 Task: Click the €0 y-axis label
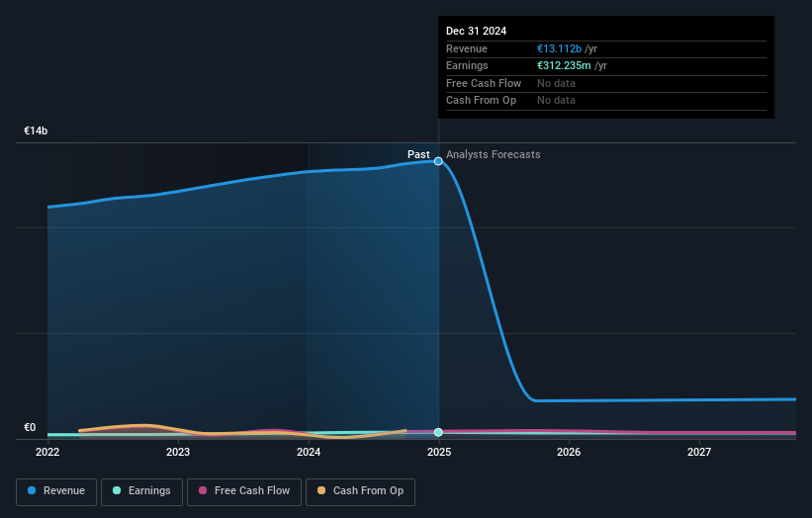tap(30, 427)
